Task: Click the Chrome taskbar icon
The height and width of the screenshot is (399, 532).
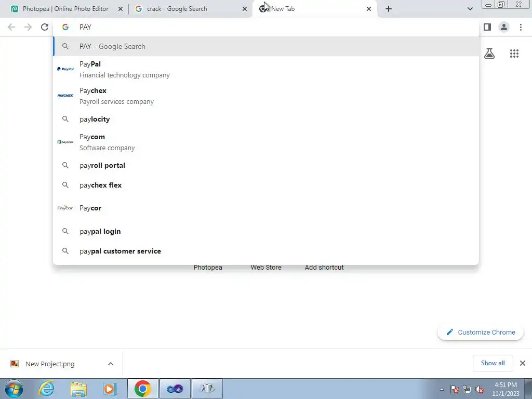Action: tap(142, 389)
